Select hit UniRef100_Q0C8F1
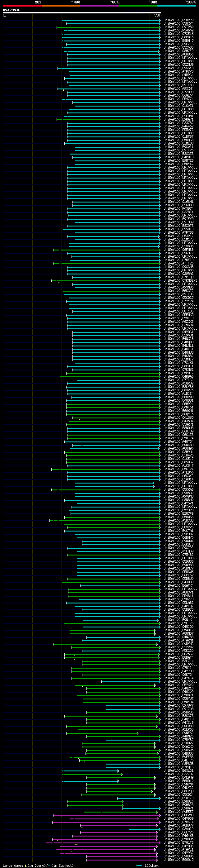The image size is (199, 868). [x=178, y=366]
